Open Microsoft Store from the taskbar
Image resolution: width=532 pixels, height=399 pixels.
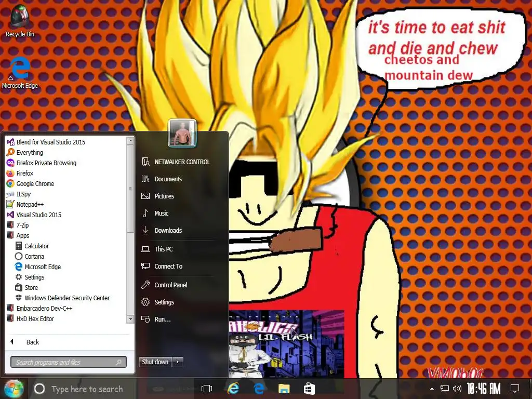click(x=309, y=389)
